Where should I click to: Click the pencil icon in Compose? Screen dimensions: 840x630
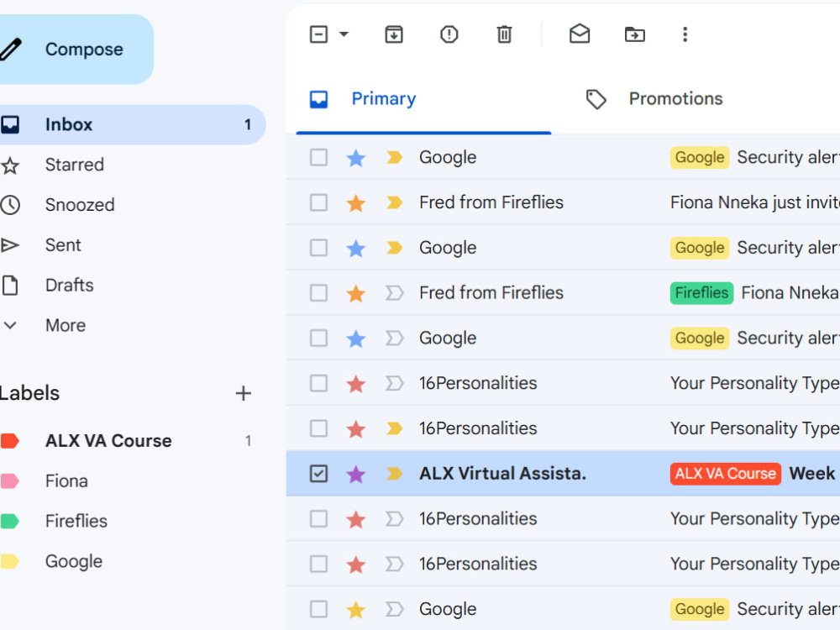[x=11, y=50]
